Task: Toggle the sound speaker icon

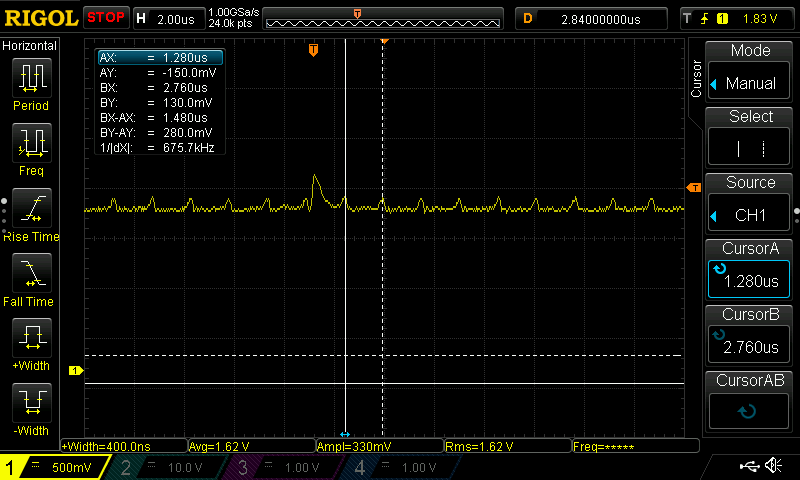Action: [773, 466]
